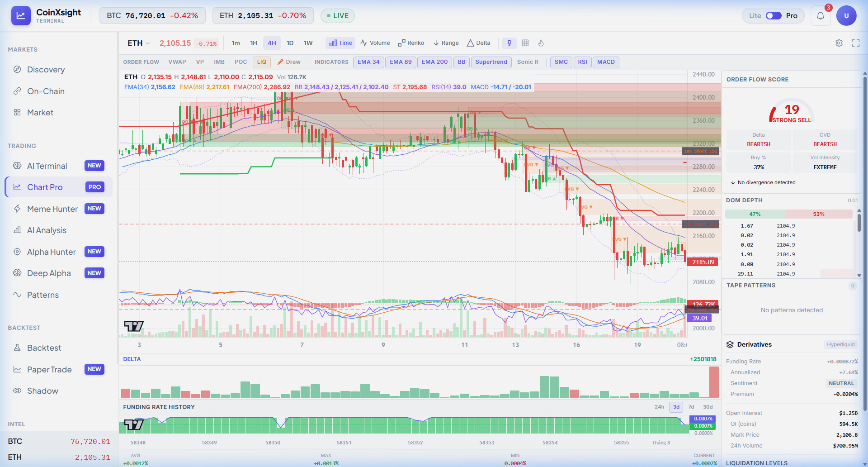
Task: Go to On-Chain section
Action: click(x=59, y=91)
